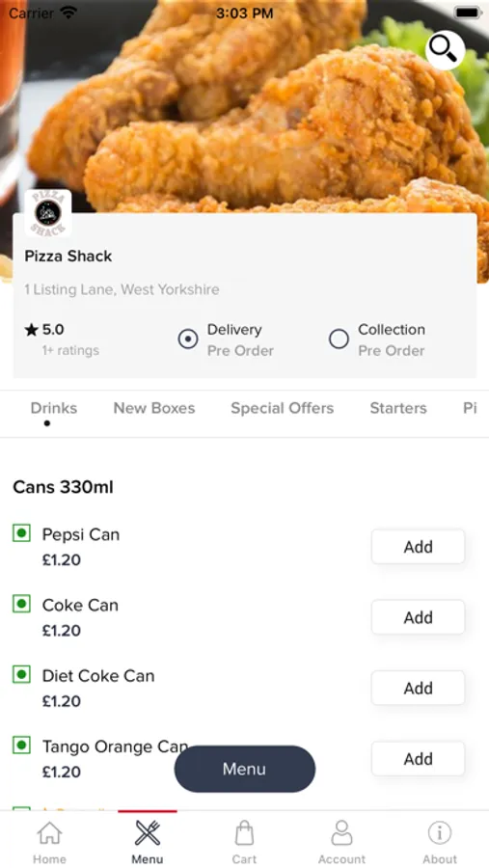This screenshot has height=868, width=489.
Task: Select the Menu fork and knife icon
Action: pos(148,833)
